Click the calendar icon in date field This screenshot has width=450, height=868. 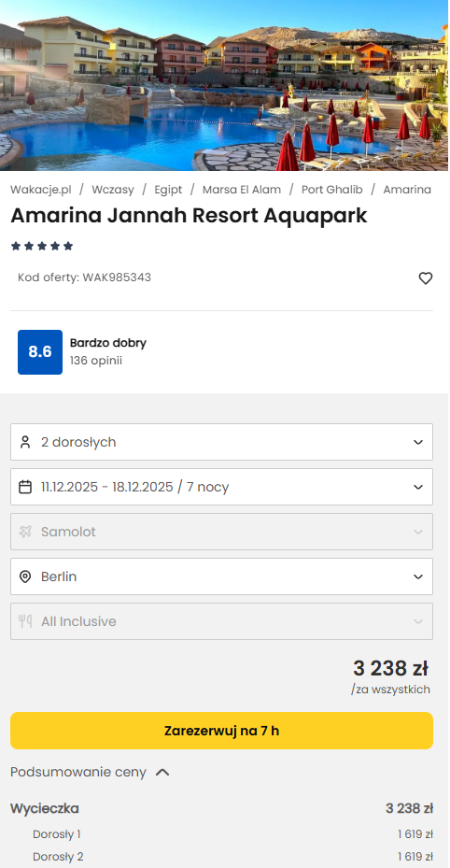coord(25,487)
